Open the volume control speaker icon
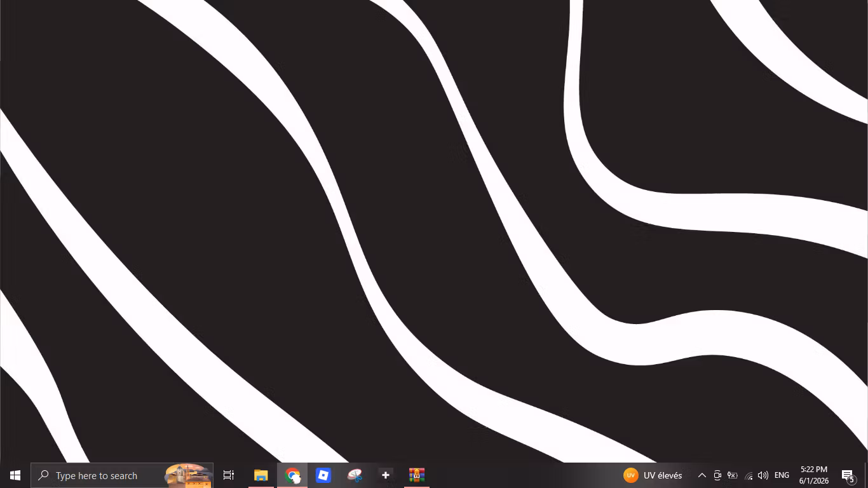 (763, 475)
